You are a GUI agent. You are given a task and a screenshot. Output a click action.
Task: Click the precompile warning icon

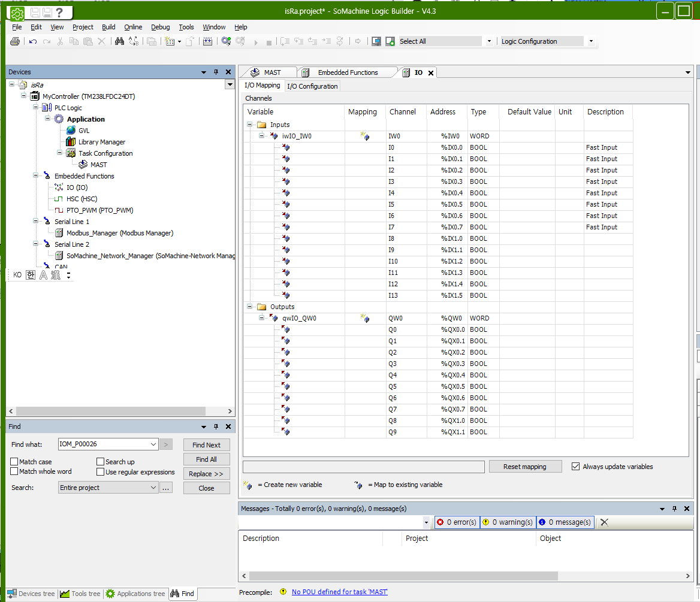(x=283, y=592)
